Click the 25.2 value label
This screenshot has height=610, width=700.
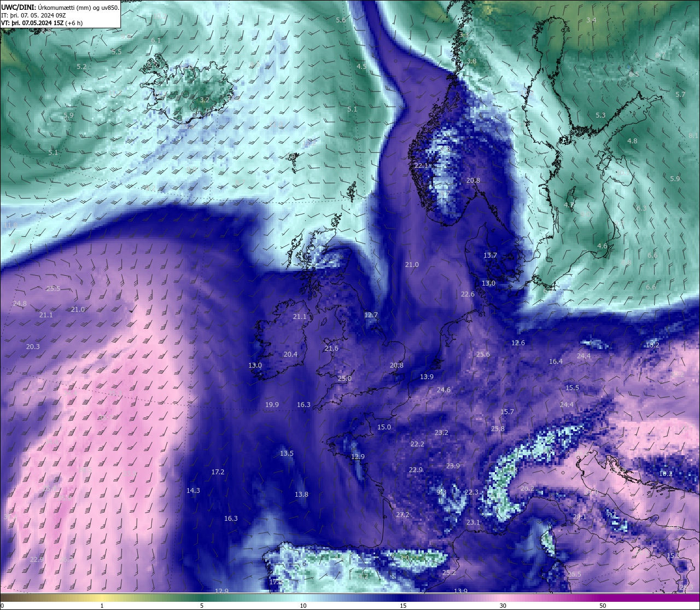click(449, 573)
